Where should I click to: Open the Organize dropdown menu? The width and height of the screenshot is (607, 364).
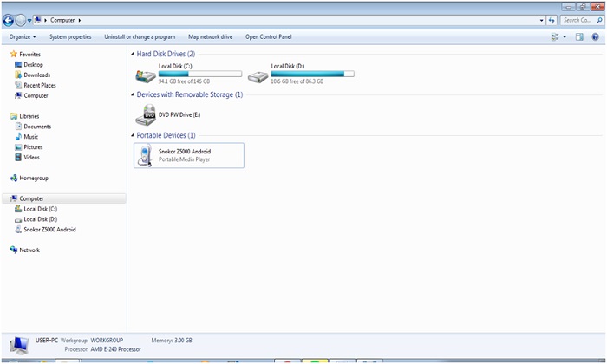click(x=23, y=37)
